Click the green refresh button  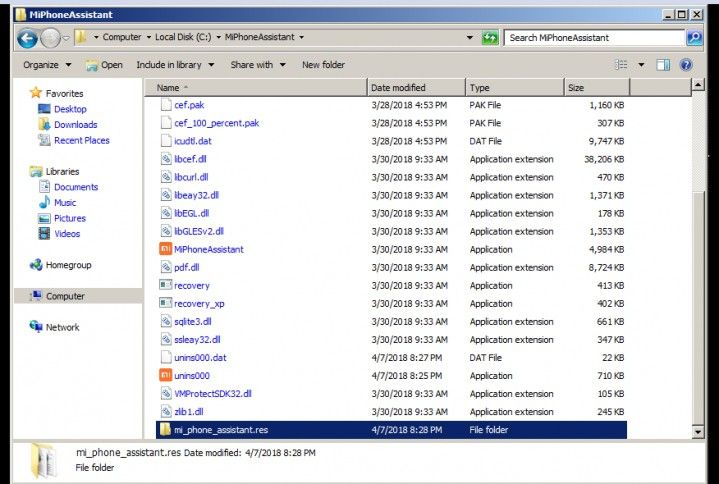tap(490, 38)
